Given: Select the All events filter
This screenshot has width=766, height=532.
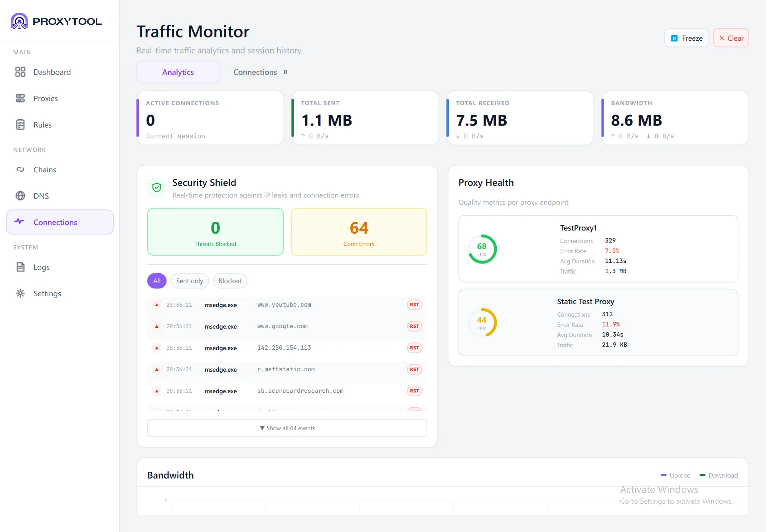Looking at the screenshot, I should click(x=157, y=281).
